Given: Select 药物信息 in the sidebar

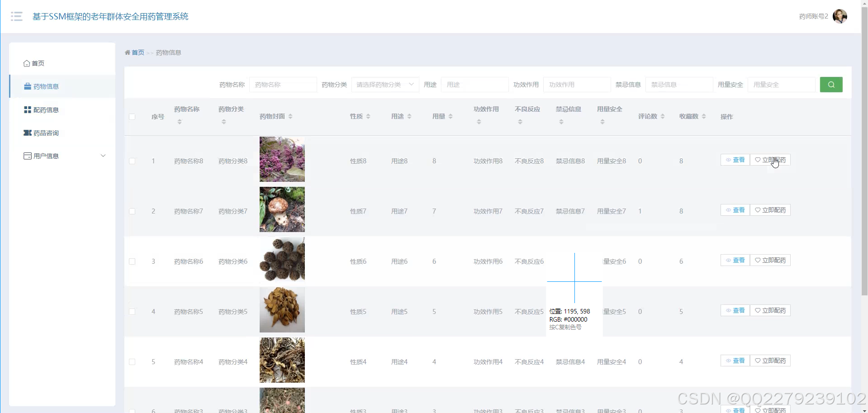Looking at the screenshot, I should (x=62, y=86).
